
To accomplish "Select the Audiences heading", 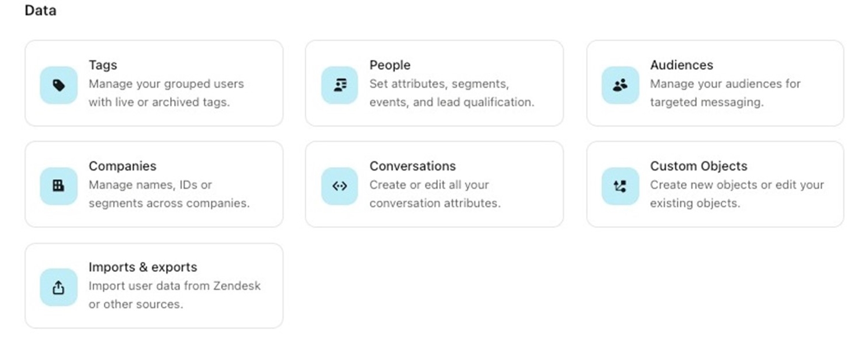I will (681, 65).
